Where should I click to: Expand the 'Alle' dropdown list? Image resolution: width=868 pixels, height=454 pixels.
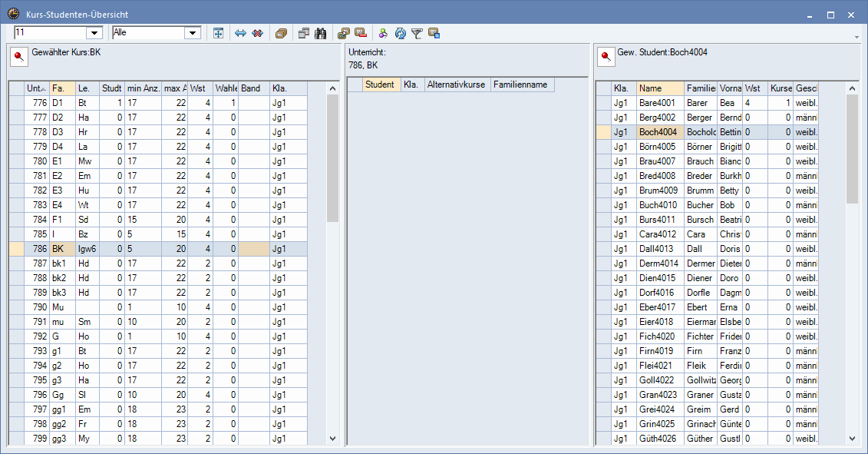[x=193, y=32]
